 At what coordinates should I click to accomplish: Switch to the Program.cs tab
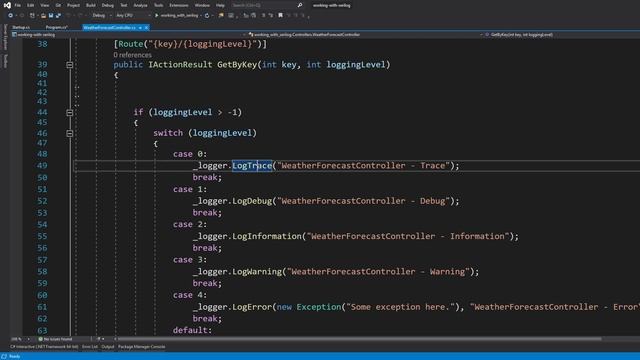(x=56, y=27)
